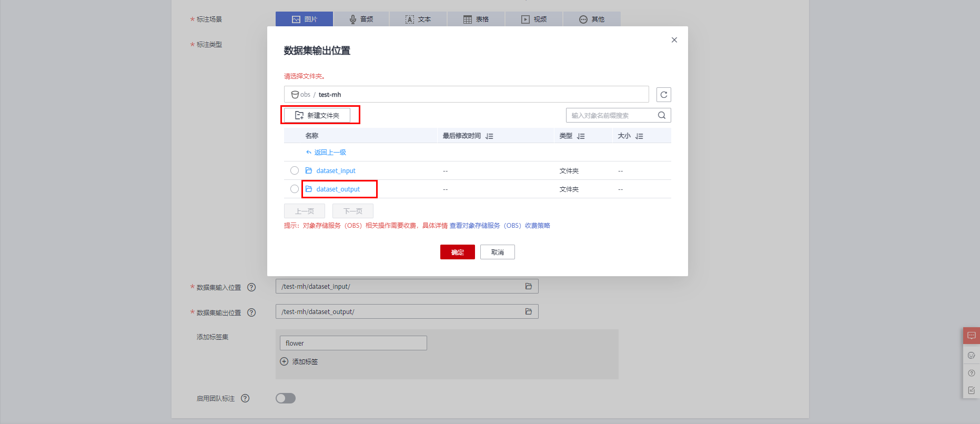980x424 pixels.
Task: Sort by 类型 column
Action: [581, 136]
